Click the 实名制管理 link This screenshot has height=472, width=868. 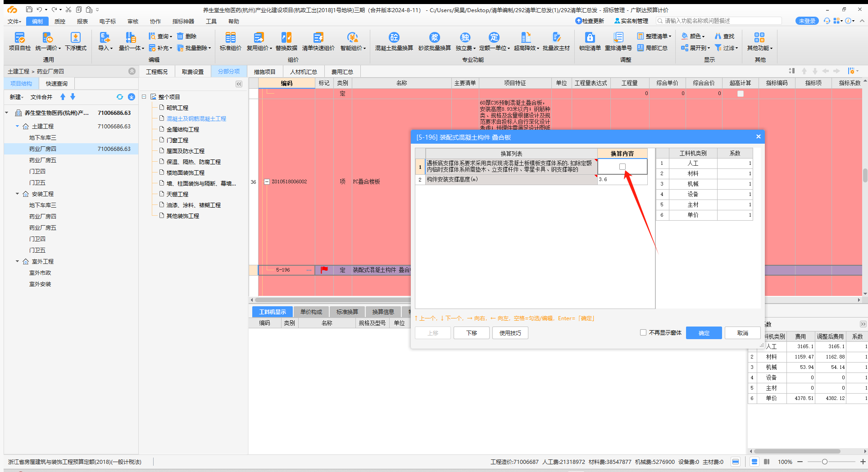631,21
